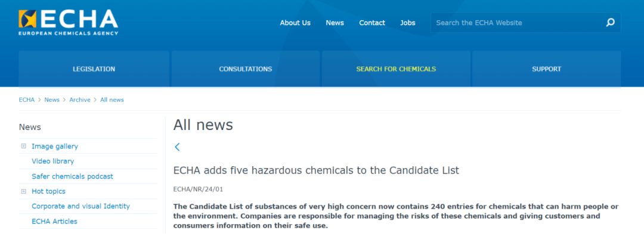This screenshot has height=236, width=644.
Task: Go back using the left chevron arrow
Action: pos(177,147)
